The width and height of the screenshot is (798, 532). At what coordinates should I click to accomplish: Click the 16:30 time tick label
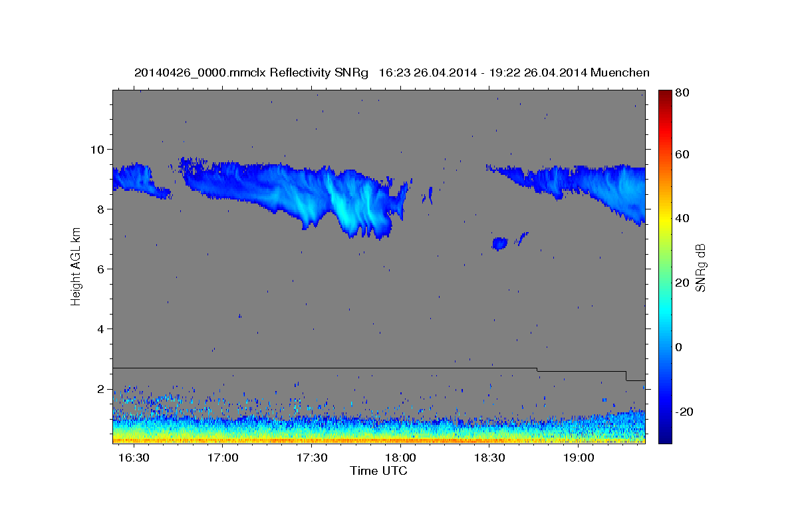(x=134, y=458)
